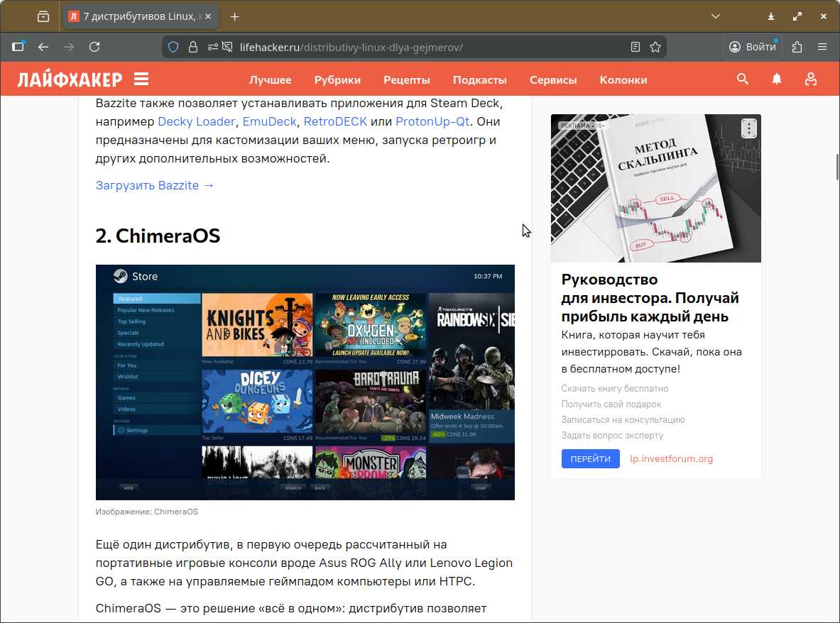
Task: Open the Рецепты menu item
Action: (x=407, y=79)
